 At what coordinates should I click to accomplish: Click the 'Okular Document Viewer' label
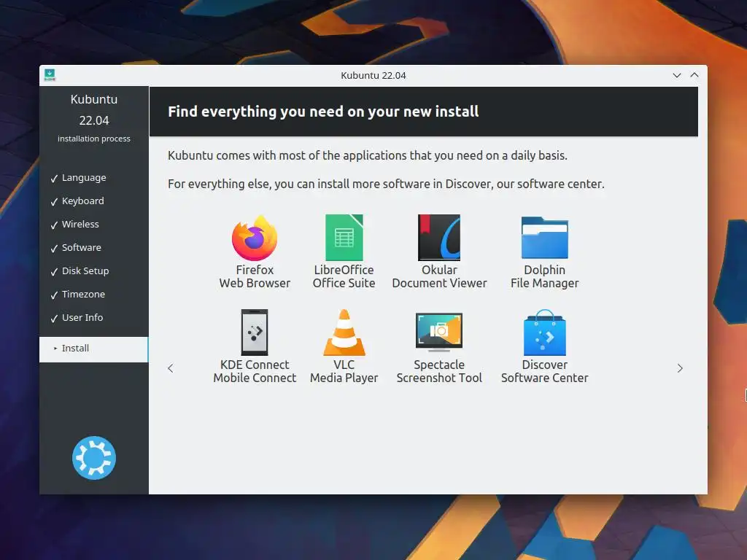point(439,276)
